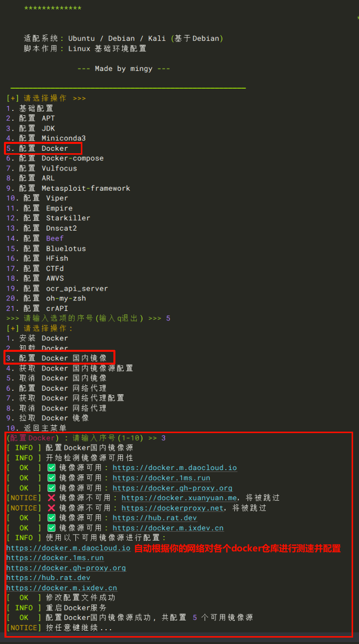
Task: Click green checkmark beside hub.rat.dev status
Action: (51, 518)
